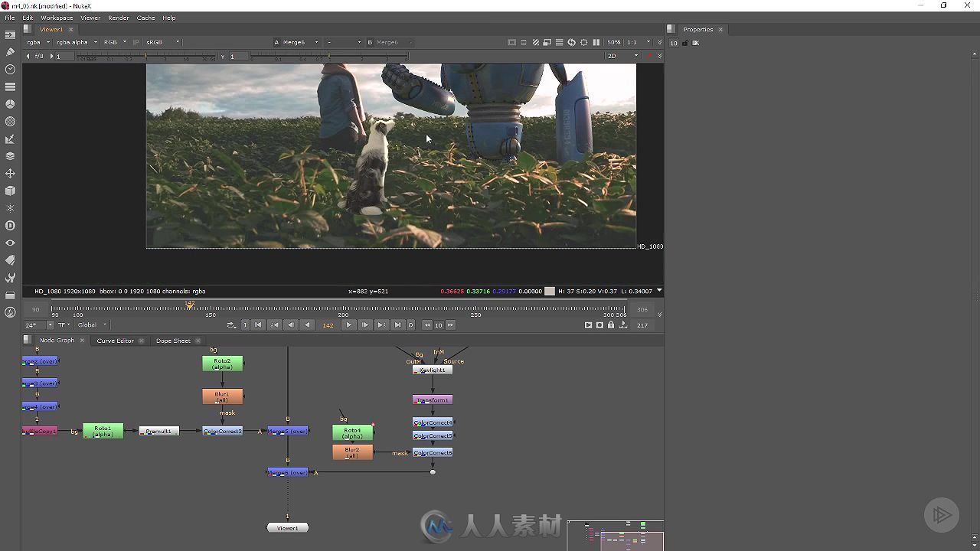This screenshot has height=551, width=980.
Task: Select the Premult1 node
Action: pyautogui.click(x=159, y=431)
